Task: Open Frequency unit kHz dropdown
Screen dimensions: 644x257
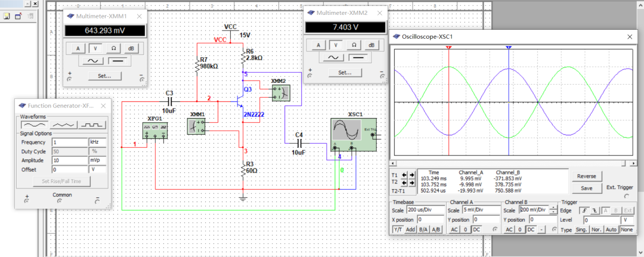Action: 97,142
